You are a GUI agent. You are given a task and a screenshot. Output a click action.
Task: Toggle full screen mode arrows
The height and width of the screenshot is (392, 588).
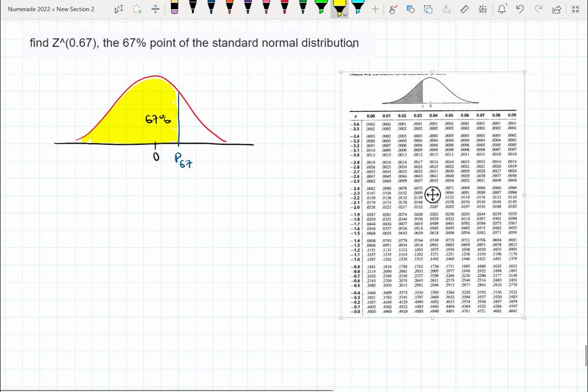[x=574, y=9]
